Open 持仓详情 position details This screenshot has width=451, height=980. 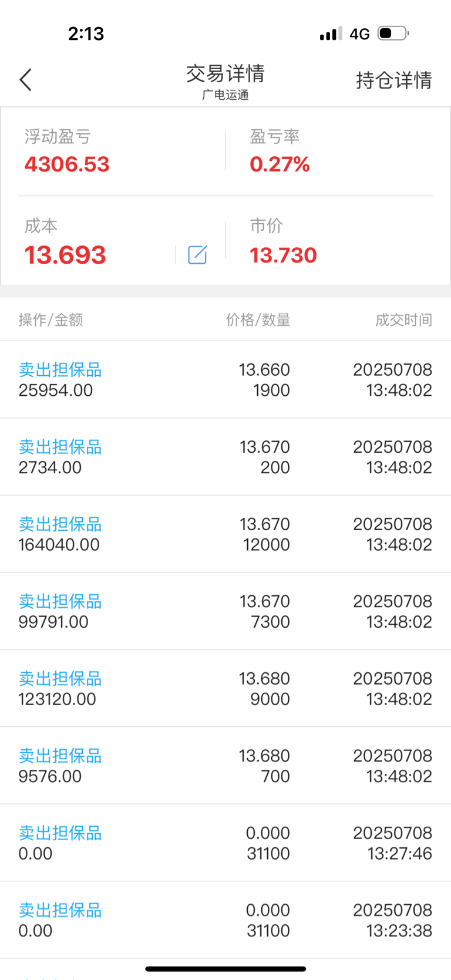click(394, 80)
